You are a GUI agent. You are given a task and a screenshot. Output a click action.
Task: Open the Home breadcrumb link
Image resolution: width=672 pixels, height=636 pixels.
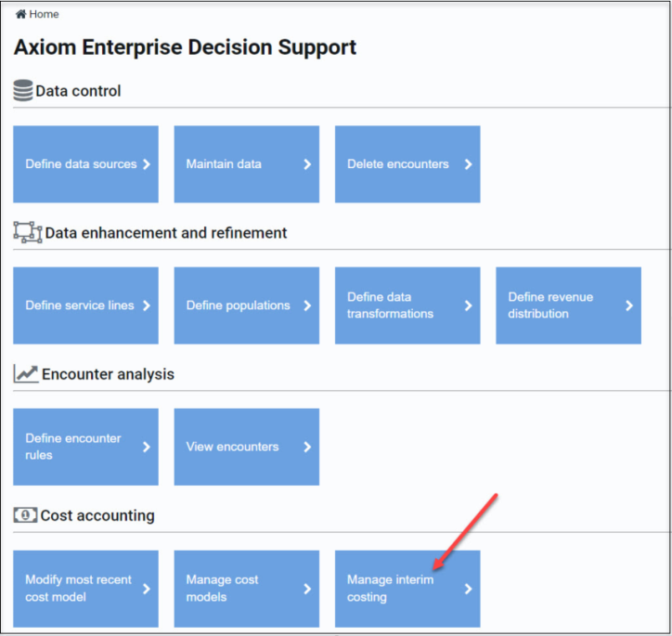pos(44,14)
